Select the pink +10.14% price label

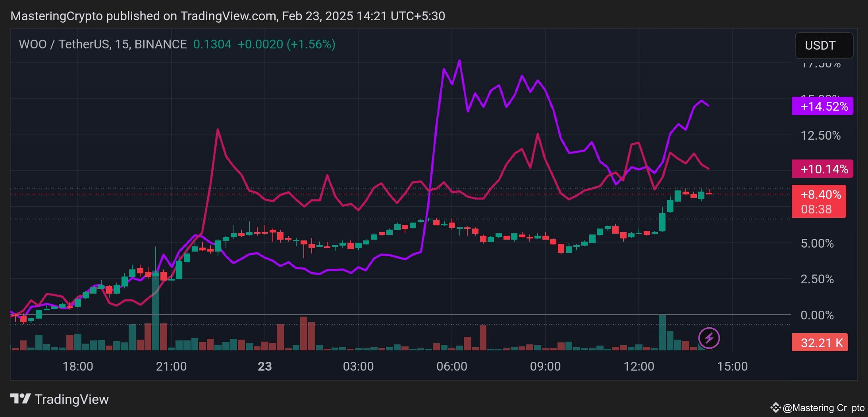coord(823,169)
